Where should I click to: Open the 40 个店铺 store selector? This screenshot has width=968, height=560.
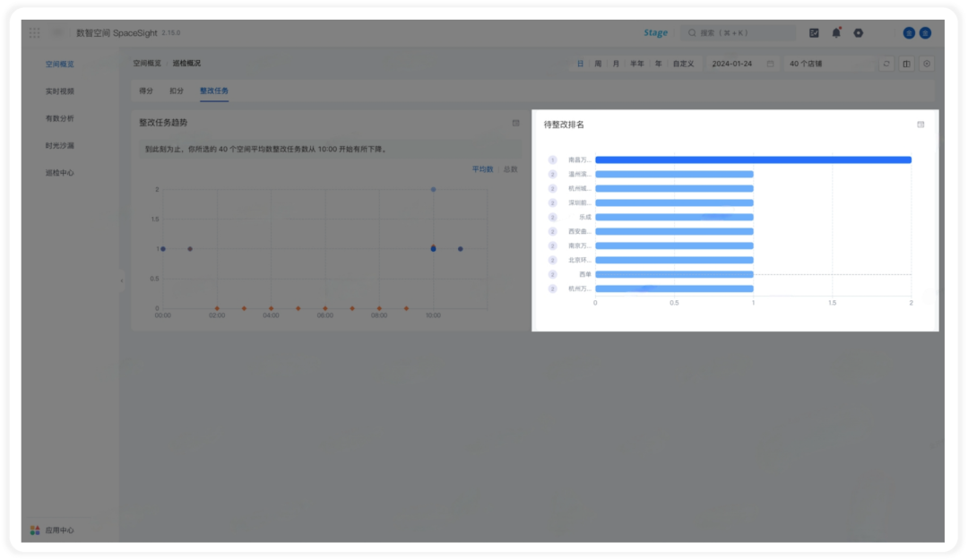829,64
